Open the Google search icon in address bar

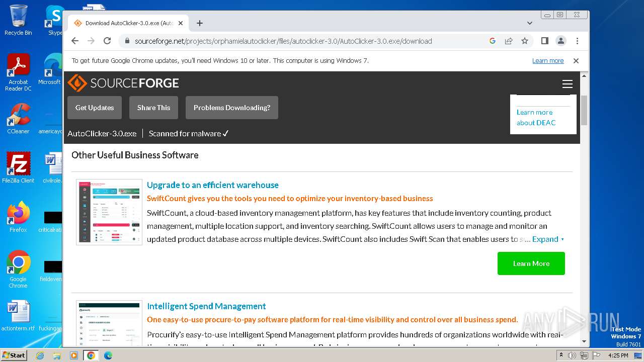click(493, 41)
